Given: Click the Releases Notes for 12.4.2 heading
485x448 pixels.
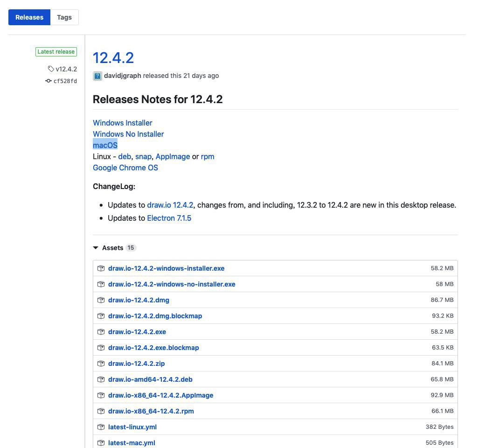Looking at the screenshot, I should 158,99.
